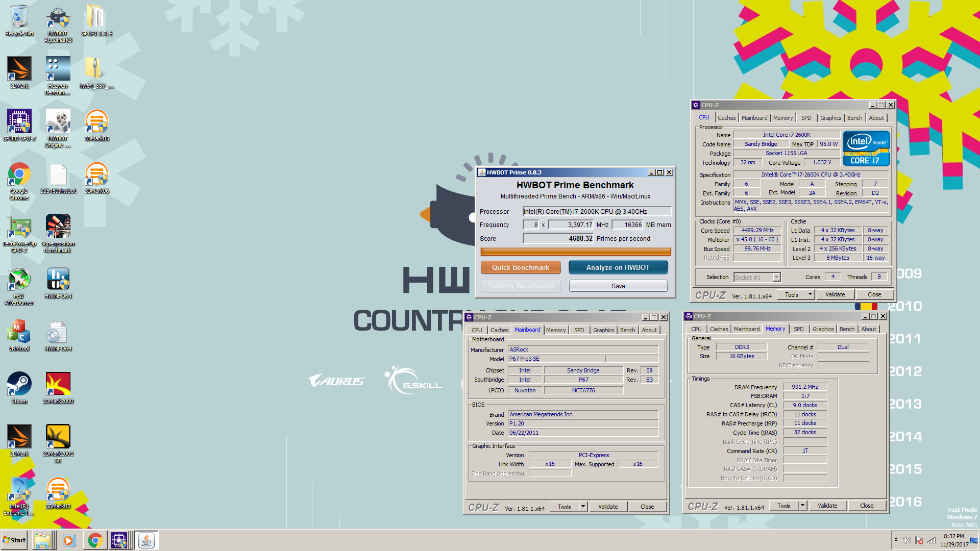This screenshot has height=551, width=980.
Task: Launch HWiNFO64 shortcut with gear page icon
Action: tap(58, 336)
